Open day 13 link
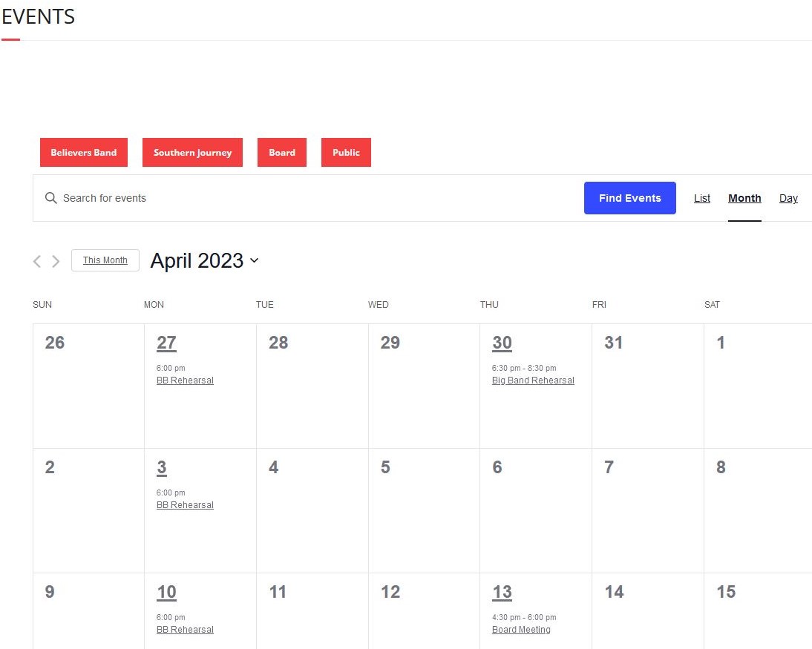The image size is (812, 649). pyautogui.click(x=502, y=592)
